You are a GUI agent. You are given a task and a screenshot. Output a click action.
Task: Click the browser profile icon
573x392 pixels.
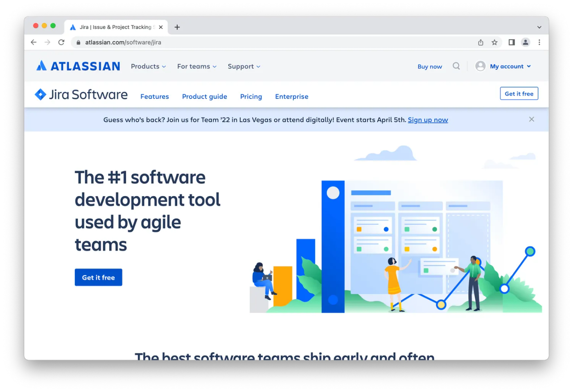pyautogui.click(x=526, y=42)
